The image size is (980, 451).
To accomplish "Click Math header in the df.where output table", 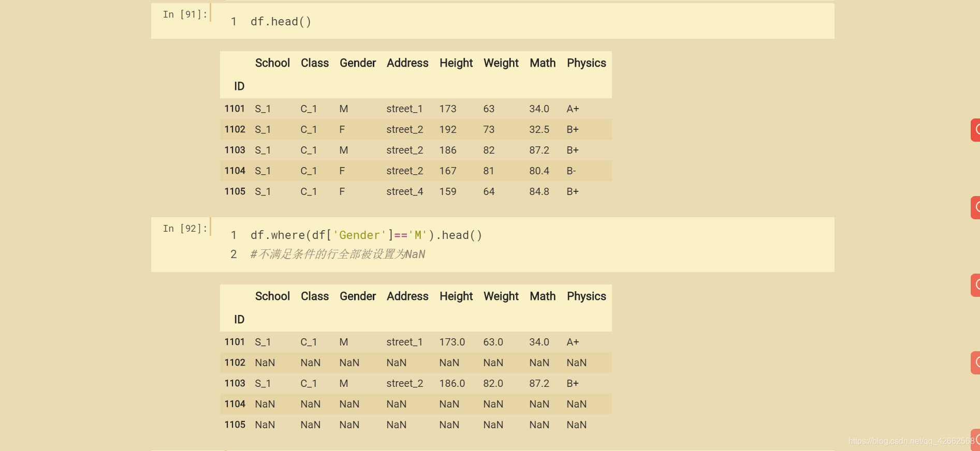I will 543,296.
